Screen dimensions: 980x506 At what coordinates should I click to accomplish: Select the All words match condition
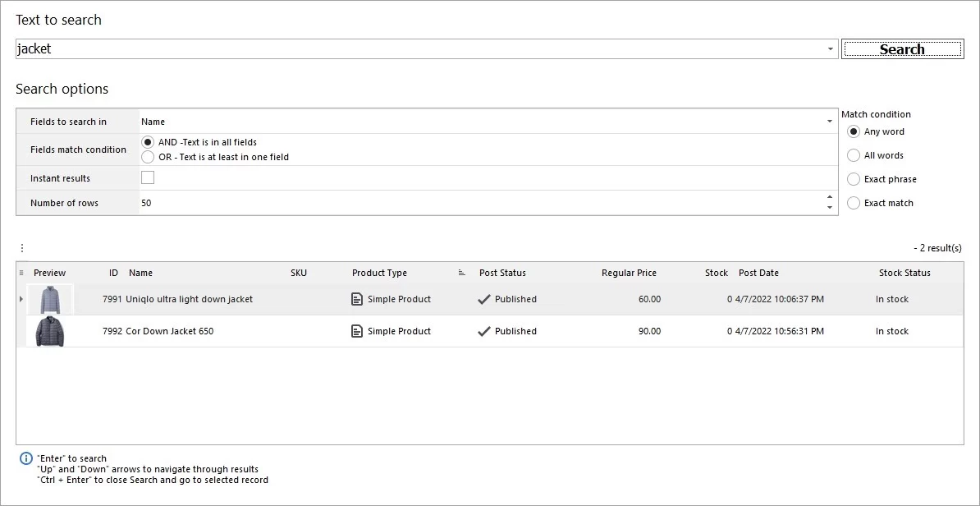tap(854, 155)
